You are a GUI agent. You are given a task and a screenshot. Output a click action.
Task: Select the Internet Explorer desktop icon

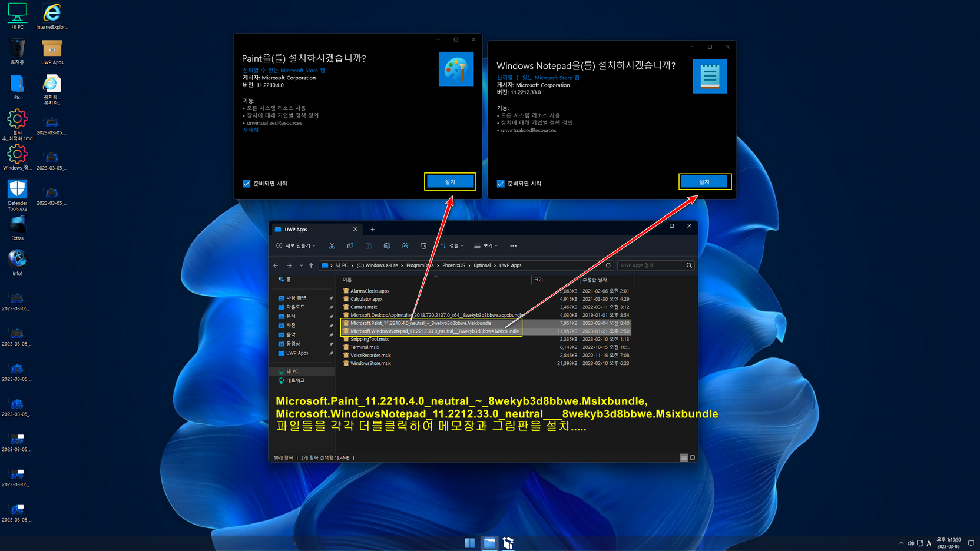point(52,16)
